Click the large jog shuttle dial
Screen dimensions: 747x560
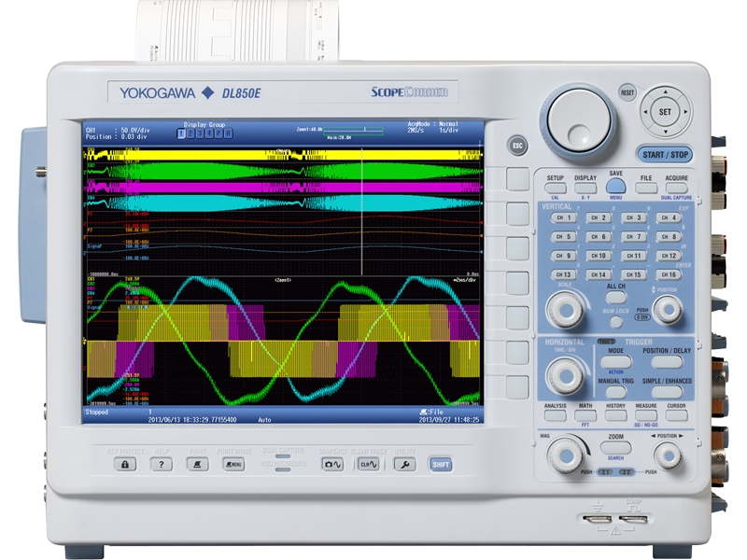578,119
